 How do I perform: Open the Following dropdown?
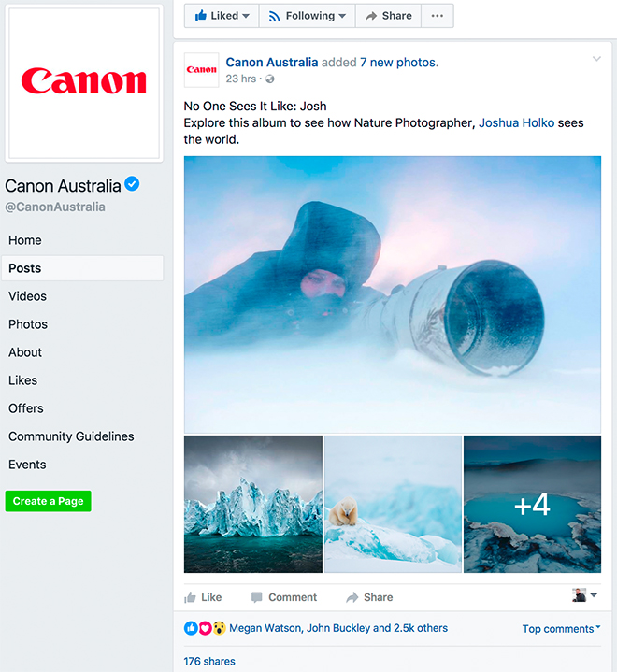(307, 16)
